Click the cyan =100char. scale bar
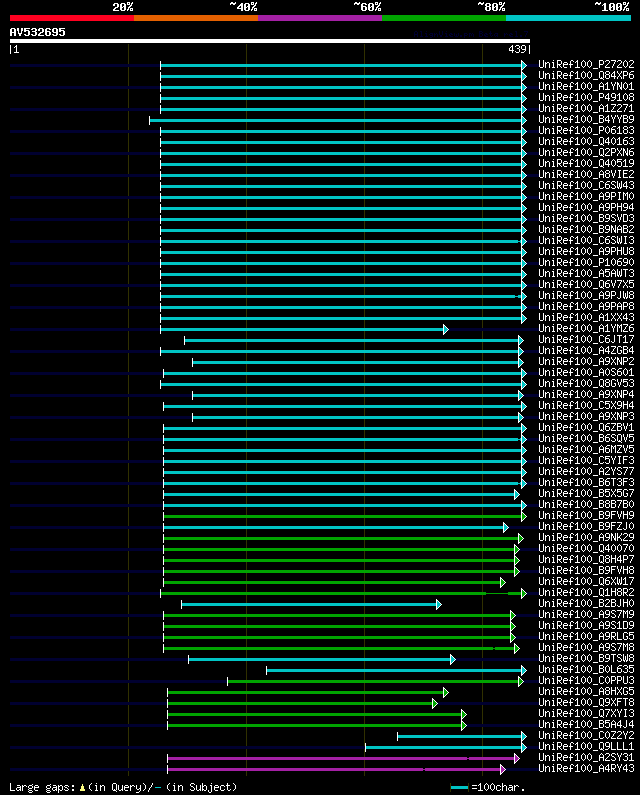Viewport: 640px width, 795px height. click(x=459, y=787)
